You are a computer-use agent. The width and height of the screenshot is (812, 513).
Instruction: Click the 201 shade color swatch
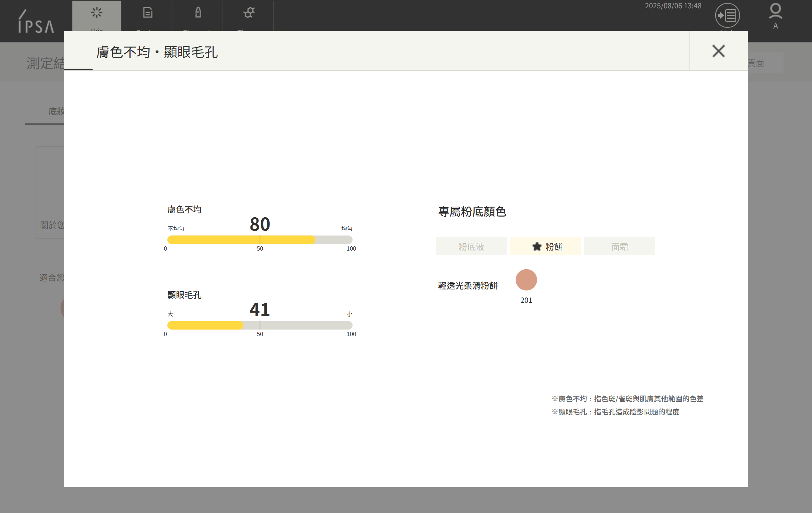526,280
